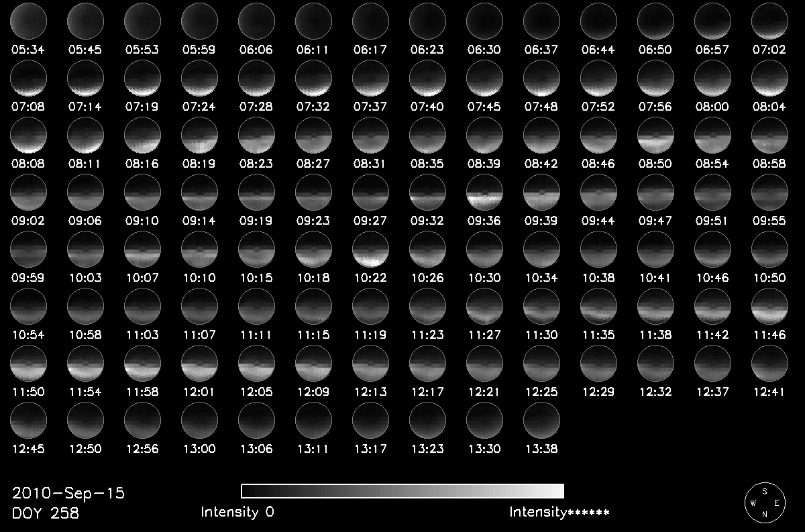
Task: Click the intensity grayscale color bar
Action: (x=402, y=490)
